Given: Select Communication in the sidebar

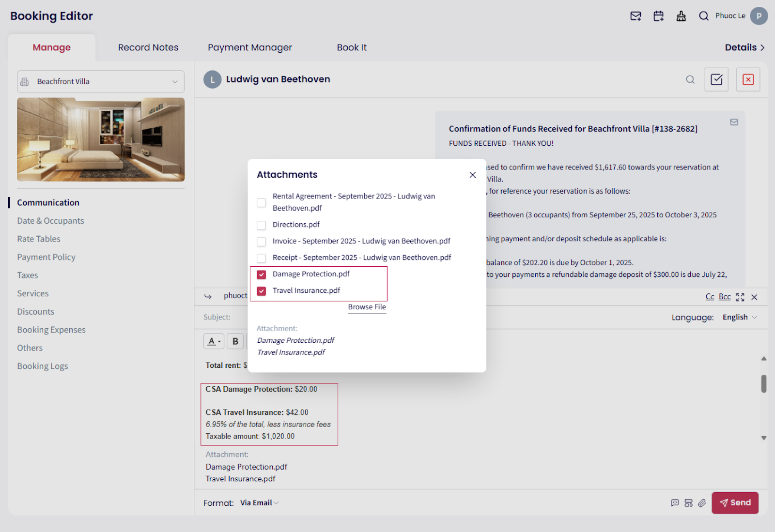Looking at the screenshot, I should pos(48,203).
